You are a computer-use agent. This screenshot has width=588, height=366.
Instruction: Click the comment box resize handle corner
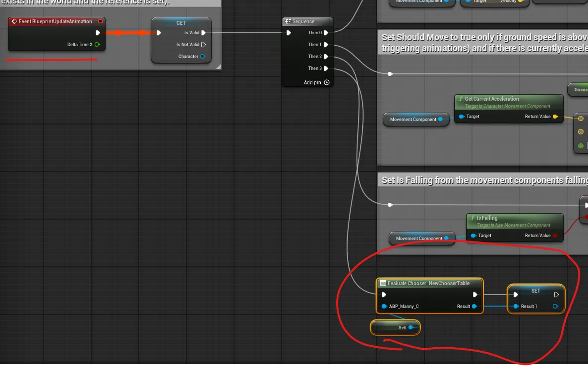pyautogui.click(x=219, y=67)
